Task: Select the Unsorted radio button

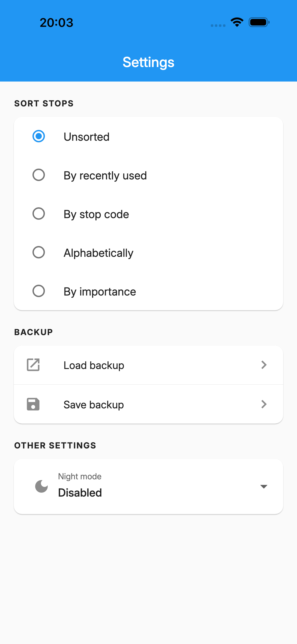Action: click(39, 136)
